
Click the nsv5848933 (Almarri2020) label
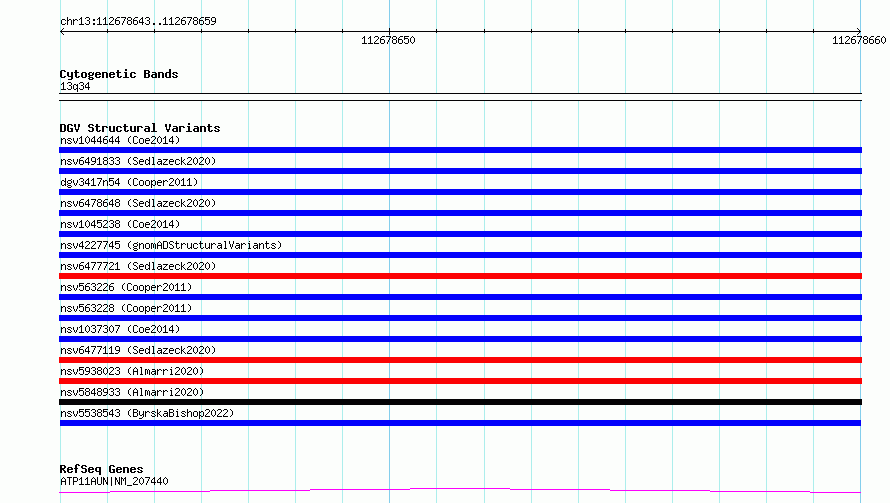(x=132, y=392)
